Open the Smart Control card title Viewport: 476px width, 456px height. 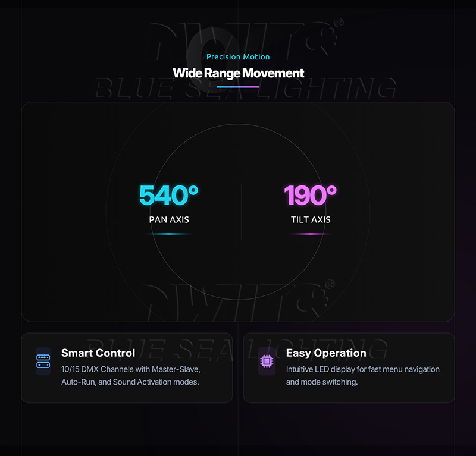98,353
